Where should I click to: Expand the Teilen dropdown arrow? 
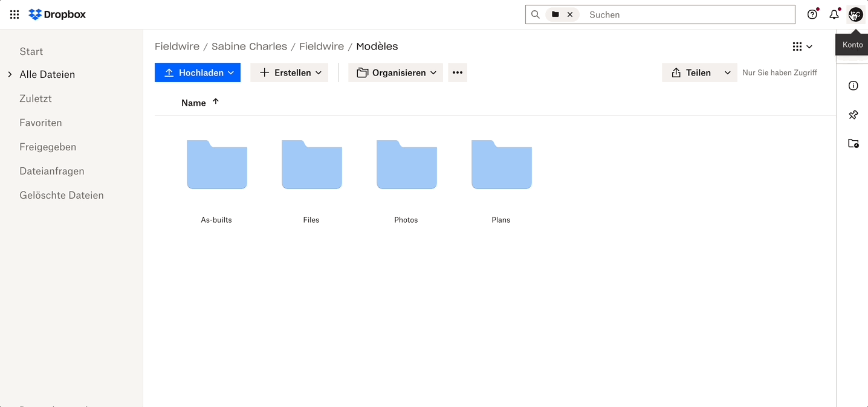point(727,72)
